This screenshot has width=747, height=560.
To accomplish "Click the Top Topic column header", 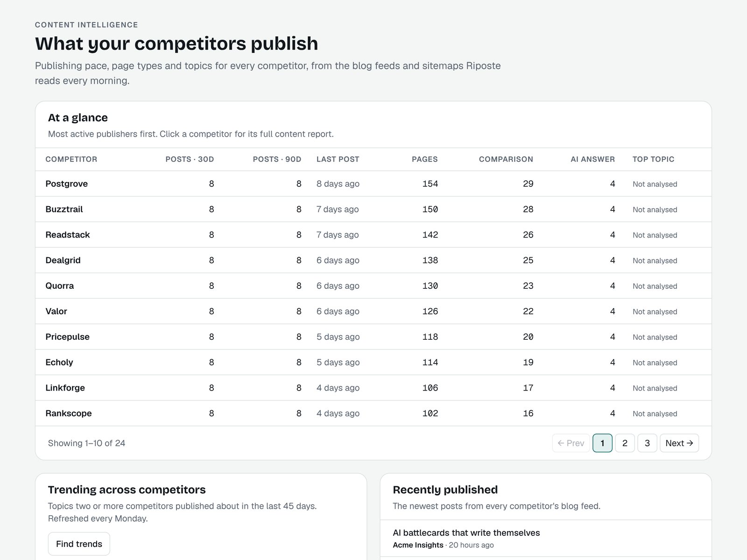I will coord(654,159).
